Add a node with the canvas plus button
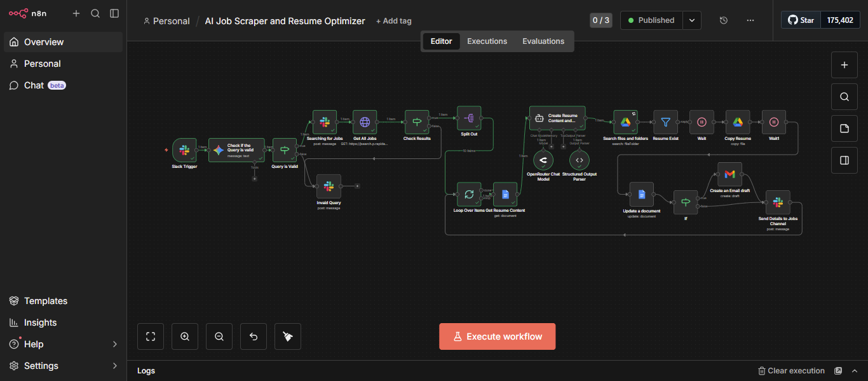 pos(844,65)
